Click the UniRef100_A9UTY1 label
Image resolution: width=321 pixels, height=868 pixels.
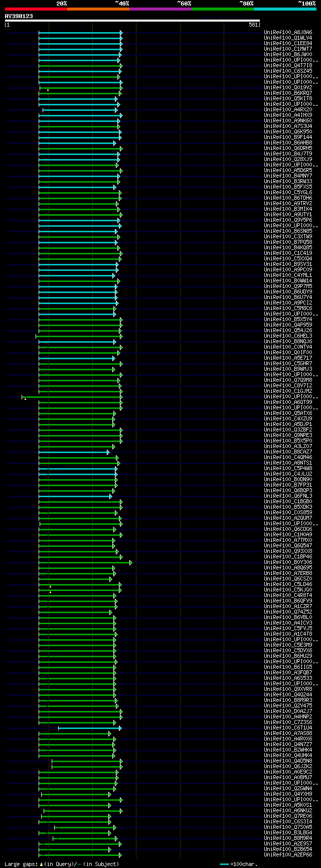coord(288,215)
